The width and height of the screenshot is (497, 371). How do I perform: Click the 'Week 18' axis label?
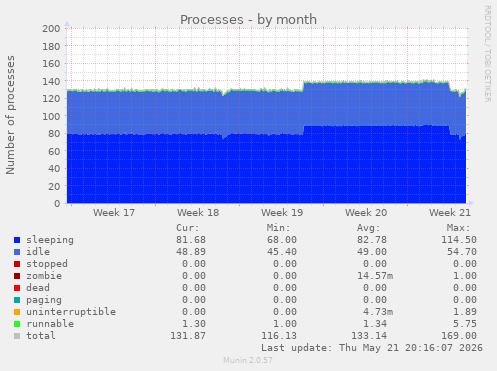pos(198,213)
